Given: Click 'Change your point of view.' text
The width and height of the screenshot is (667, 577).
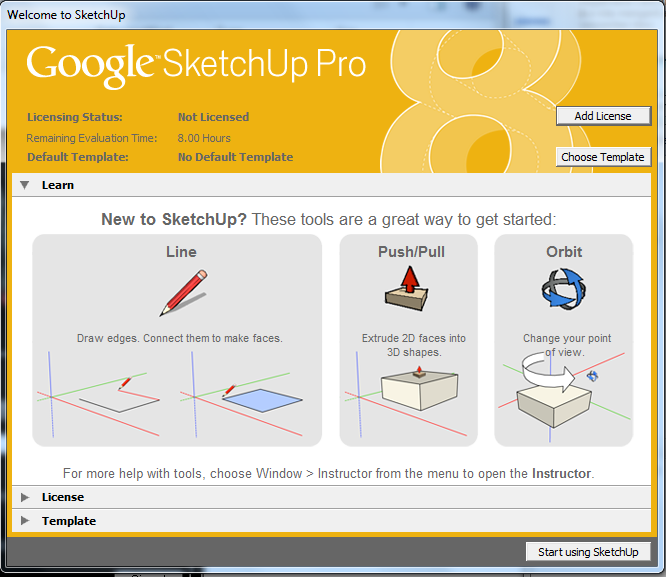Looking at the screenshot, I should coord(567,345).
